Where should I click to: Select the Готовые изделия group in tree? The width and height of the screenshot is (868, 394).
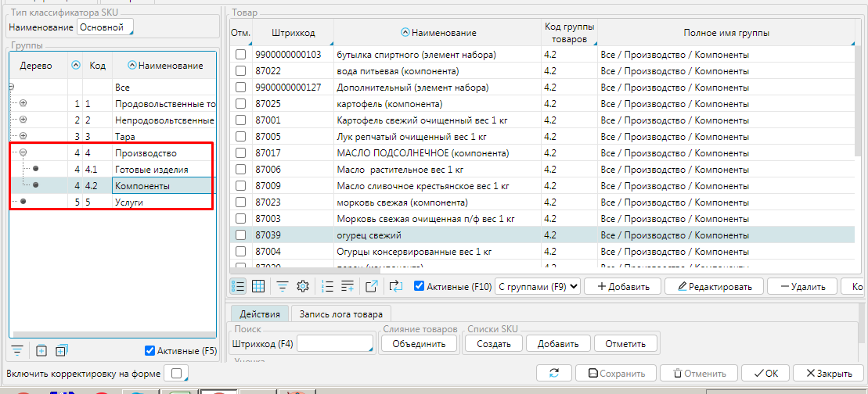pos(151,169)
